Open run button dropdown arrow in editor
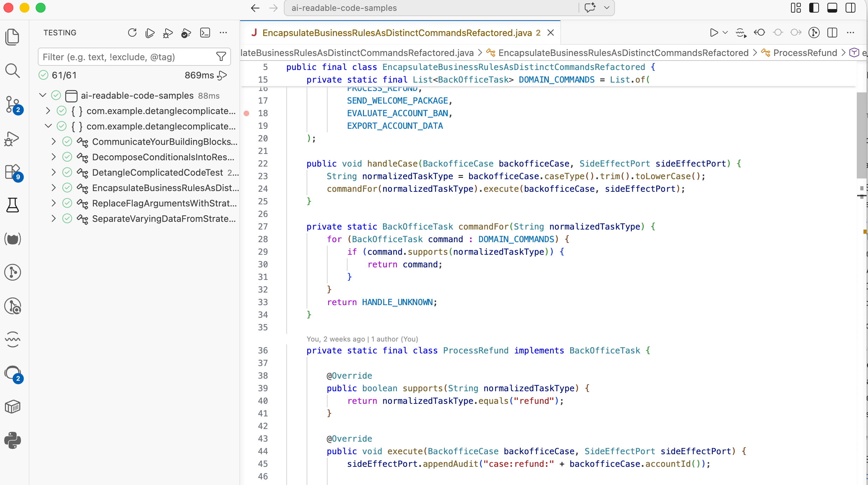 coord(725,33)
